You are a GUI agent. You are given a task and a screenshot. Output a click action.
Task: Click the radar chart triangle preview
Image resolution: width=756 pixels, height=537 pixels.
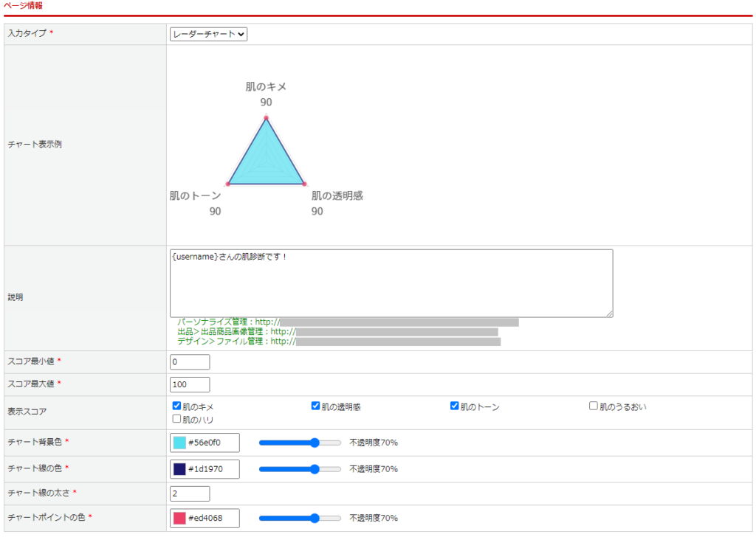[266, 156]
